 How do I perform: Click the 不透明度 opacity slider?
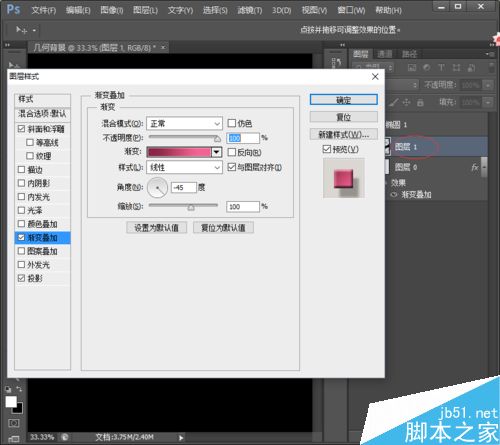[184, 137]
